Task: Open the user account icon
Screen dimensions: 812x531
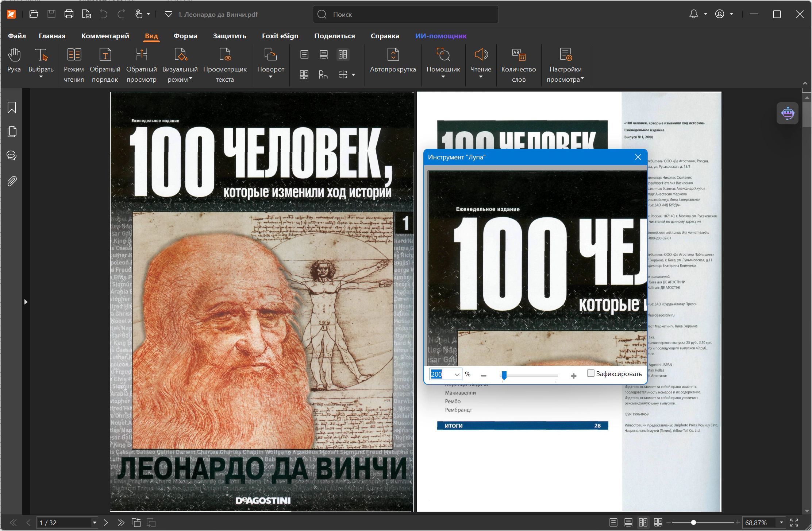Action: [720, 14]
